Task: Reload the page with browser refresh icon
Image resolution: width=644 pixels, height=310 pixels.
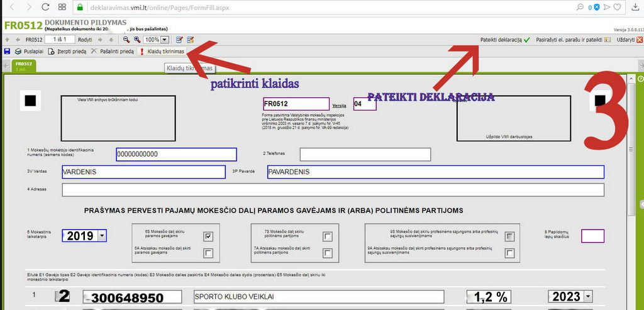Action: (45, 7)
